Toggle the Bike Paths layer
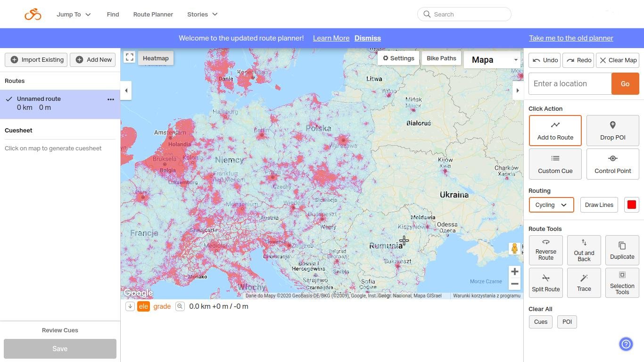Screen dimensions: 644x362 [441, 58]
